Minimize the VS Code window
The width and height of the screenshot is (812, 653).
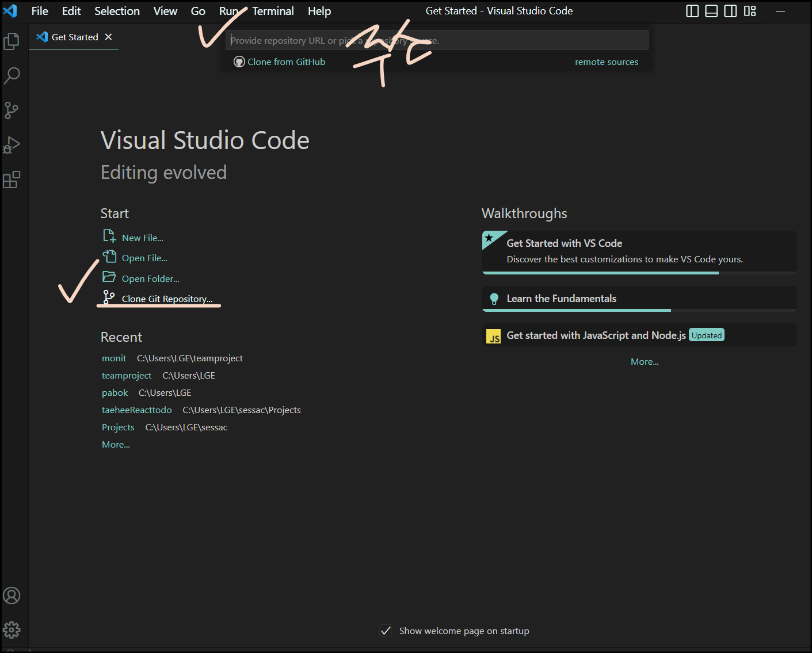(x=781, y=11)
